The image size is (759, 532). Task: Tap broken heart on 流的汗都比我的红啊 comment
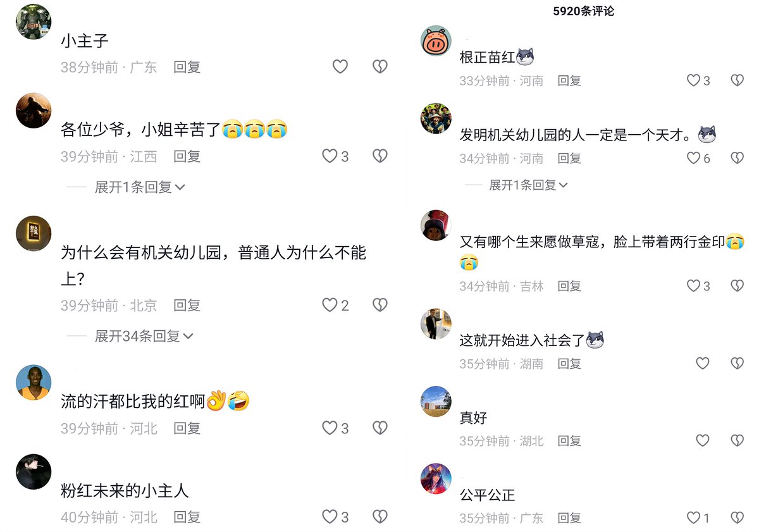click(x=379, y=428)
